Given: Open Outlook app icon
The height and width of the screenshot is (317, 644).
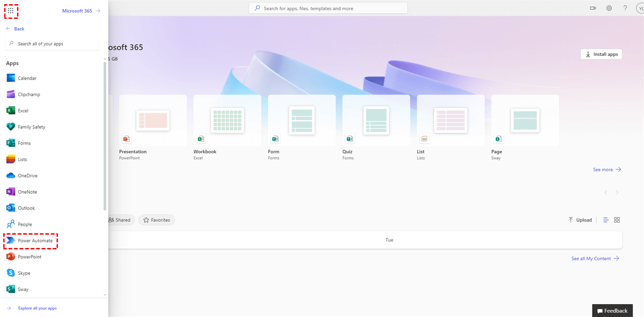Looking at the screenshot, I should click(x=11, y=208).
